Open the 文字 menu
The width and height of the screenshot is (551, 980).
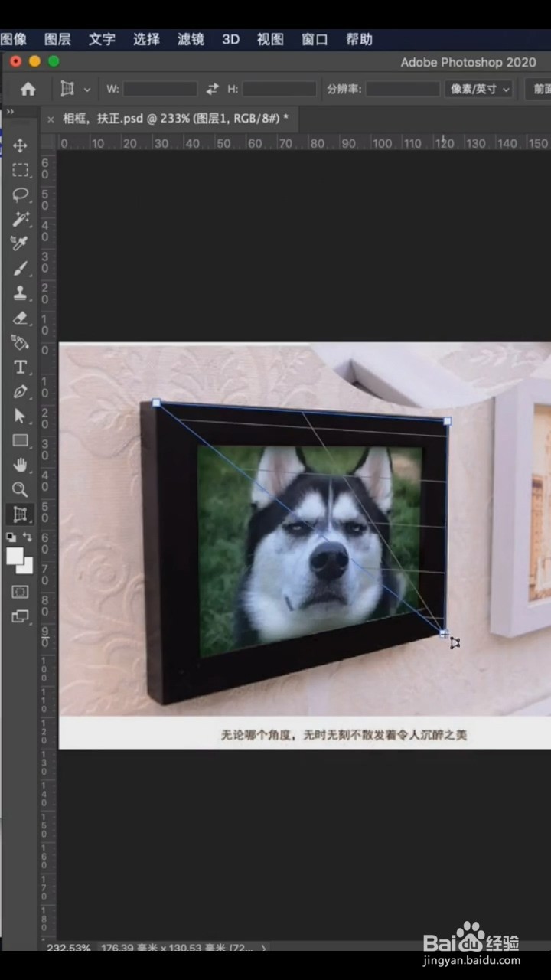coord(102,39)
